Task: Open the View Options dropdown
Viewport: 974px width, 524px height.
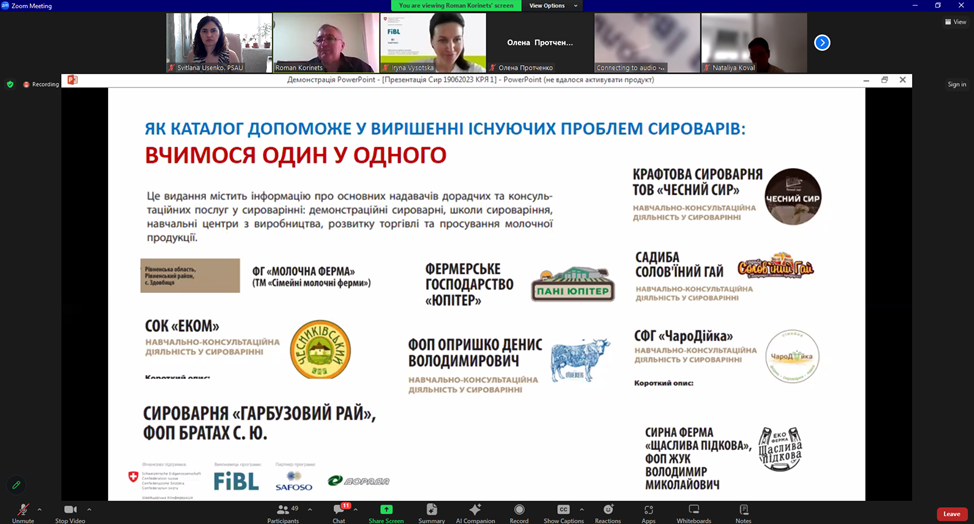Action: pos(553,6)
